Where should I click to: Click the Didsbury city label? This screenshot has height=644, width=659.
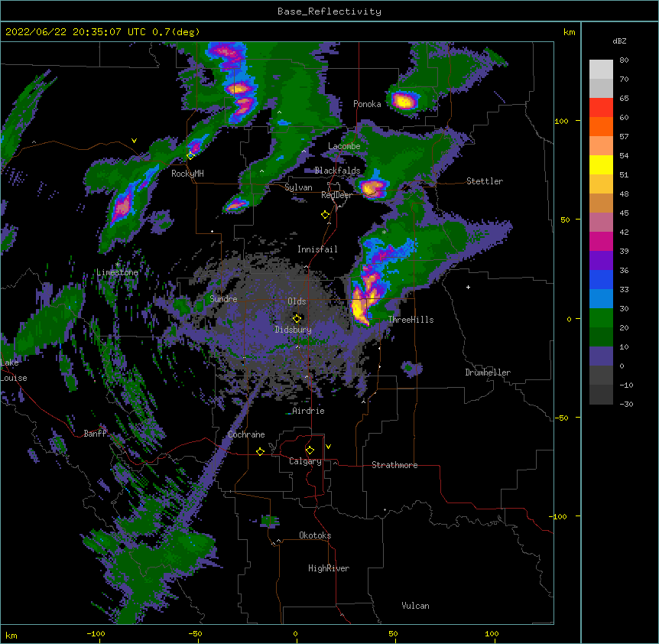[x=294, y=330]
